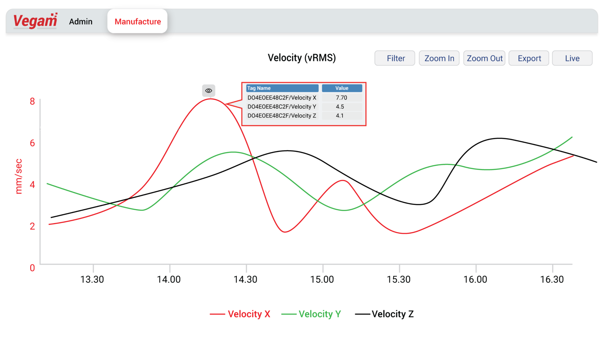Click the eye icon above the chart peak
Image resolution: width=604 pixels, height=364 pixels.
click(209, 91)
